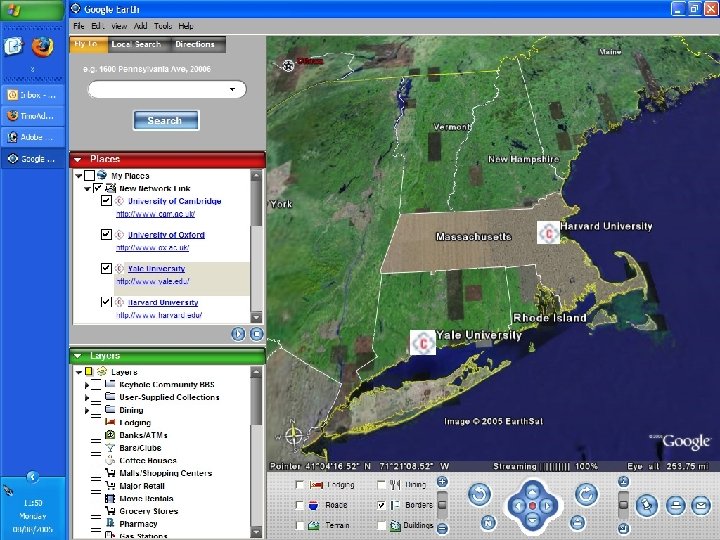The height and width of the screenshot is (540, 720).
Task: Click the tilt slider handle
Action: (623, 504)
